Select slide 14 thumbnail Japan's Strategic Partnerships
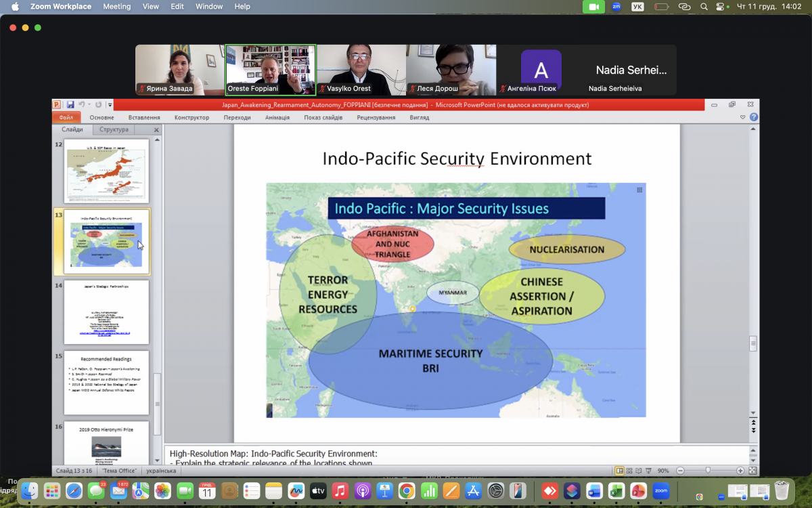 pyautogui.click(x=106, y=312)
